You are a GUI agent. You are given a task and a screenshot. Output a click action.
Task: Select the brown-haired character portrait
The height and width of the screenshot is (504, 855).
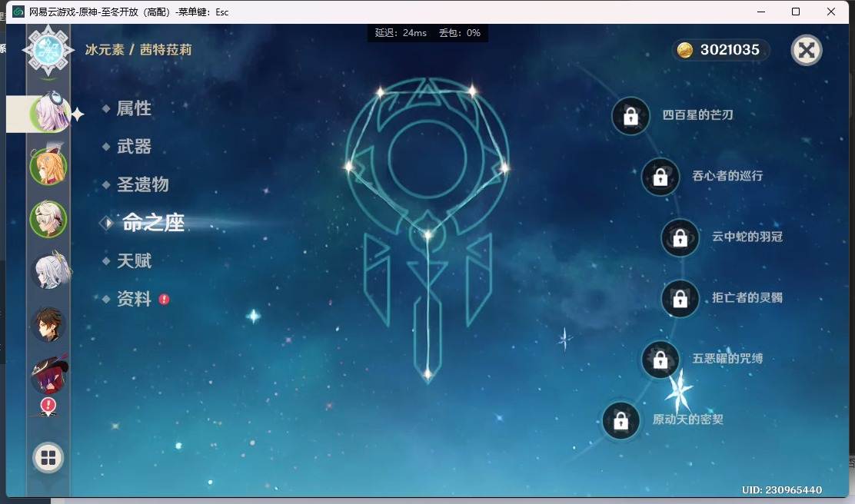click(48, 324)
